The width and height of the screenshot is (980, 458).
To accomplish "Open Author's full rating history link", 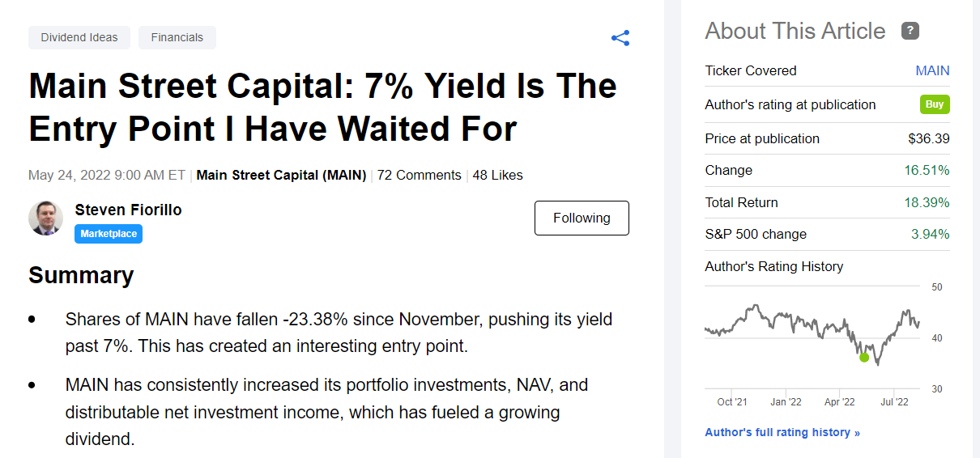I will pyautogui.click(x=782, y=432).
